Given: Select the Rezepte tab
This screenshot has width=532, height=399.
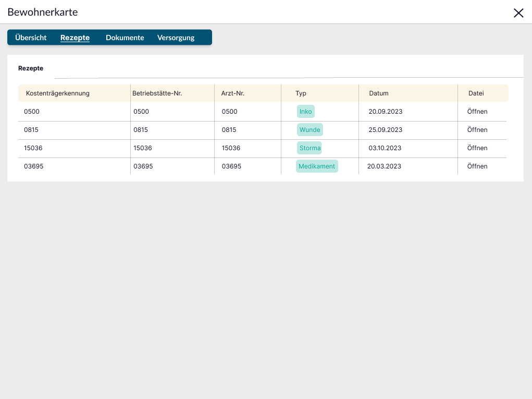Looking at the screenshot, I should tap(75, 38).
